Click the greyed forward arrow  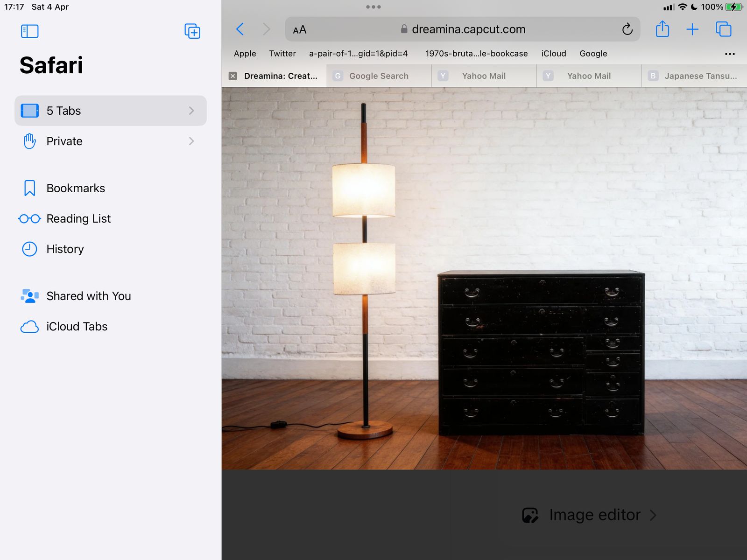267,29
